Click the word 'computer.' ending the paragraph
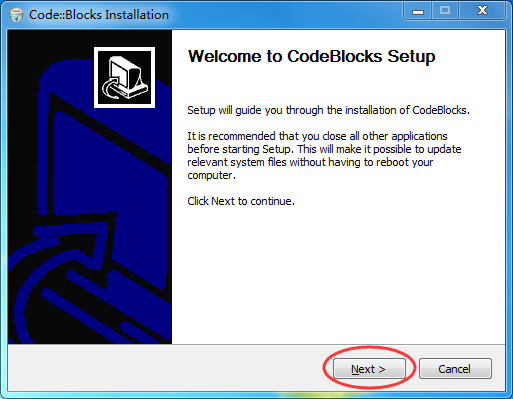The height and width of the screenshot is (399, 513). click(x=212, y=175)
